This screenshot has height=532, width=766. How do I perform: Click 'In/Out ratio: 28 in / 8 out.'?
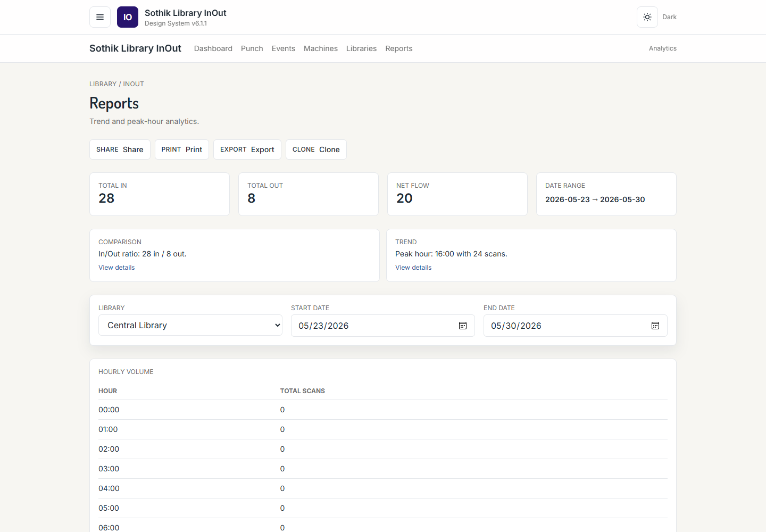pos(143,254)
